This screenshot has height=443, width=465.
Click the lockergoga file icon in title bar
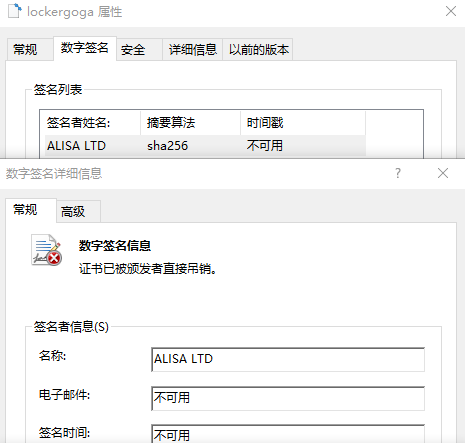pyautogui.click(x=15, y=11)
